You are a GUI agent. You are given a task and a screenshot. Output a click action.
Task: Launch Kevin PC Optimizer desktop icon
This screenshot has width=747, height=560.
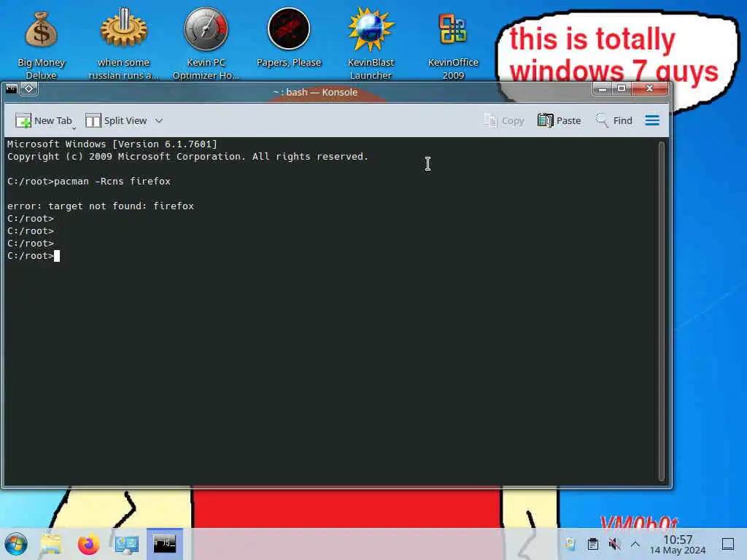[206, 44]
